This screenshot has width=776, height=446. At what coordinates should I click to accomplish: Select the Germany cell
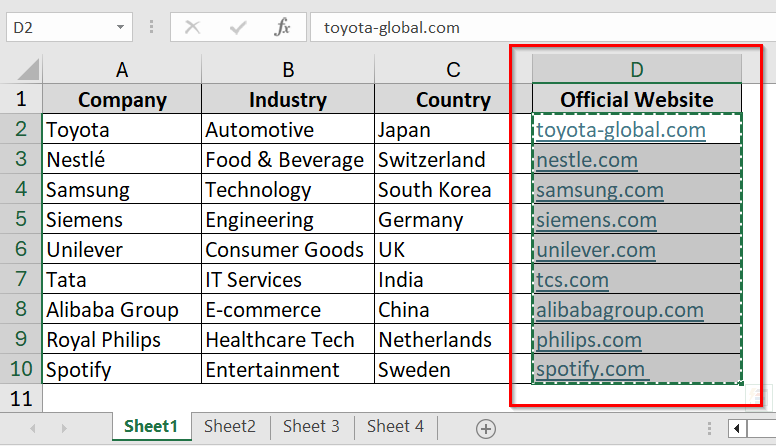pos(453,219)
